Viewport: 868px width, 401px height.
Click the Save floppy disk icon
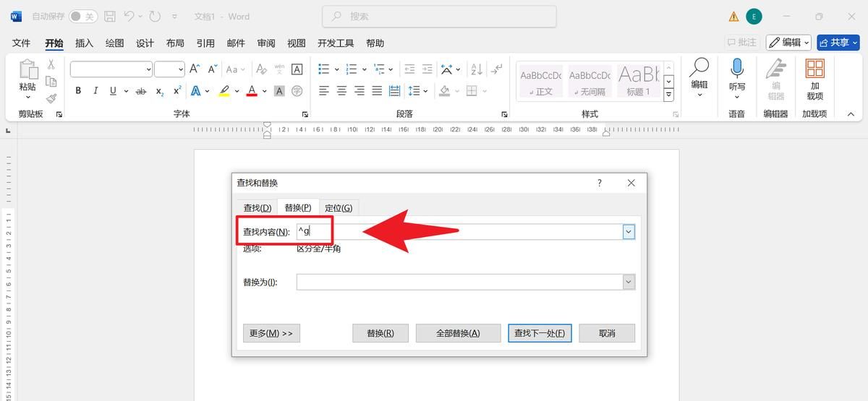[110, 16]
